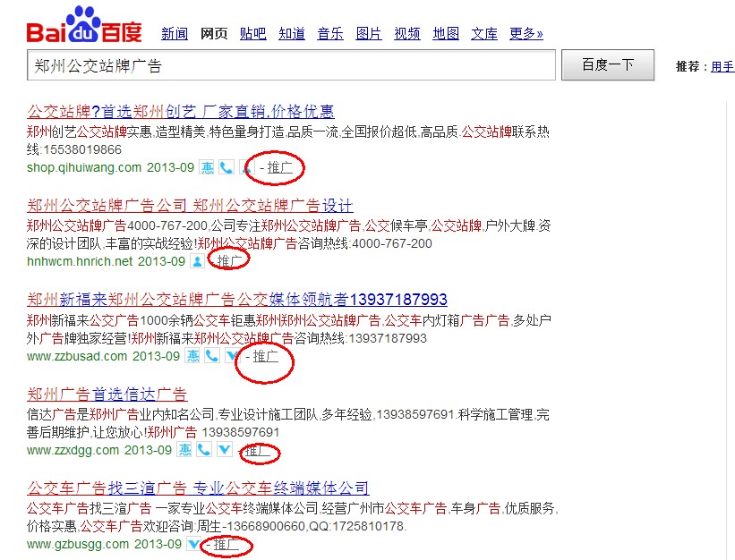Select the 网页 search tab
The width and height of the screenshot is (735, 560).
[214, 34]
